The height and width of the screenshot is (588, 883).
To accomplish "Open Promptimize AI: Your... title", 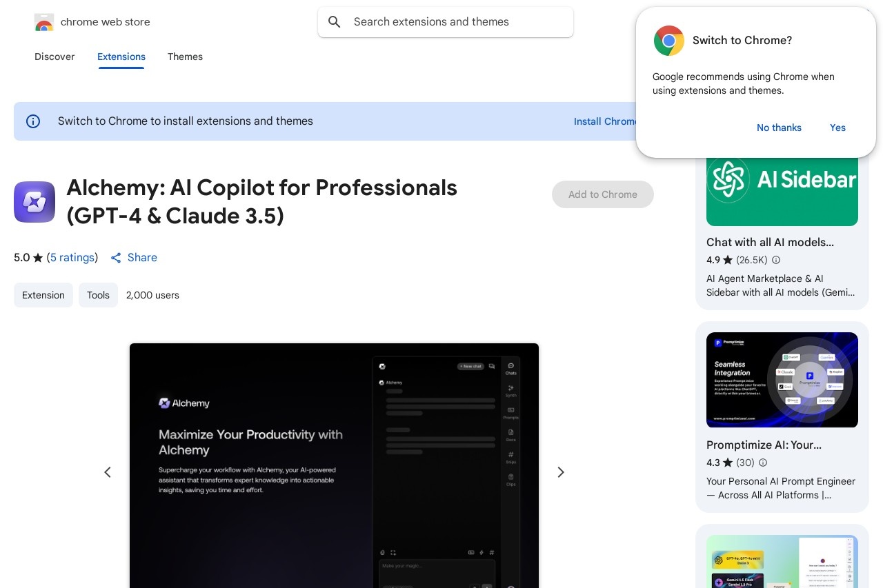I will click(764, 445).
